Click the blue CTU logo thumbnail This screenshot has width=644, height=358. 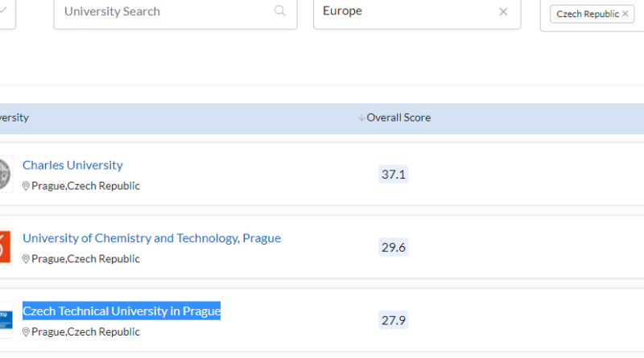click(6, 320)
